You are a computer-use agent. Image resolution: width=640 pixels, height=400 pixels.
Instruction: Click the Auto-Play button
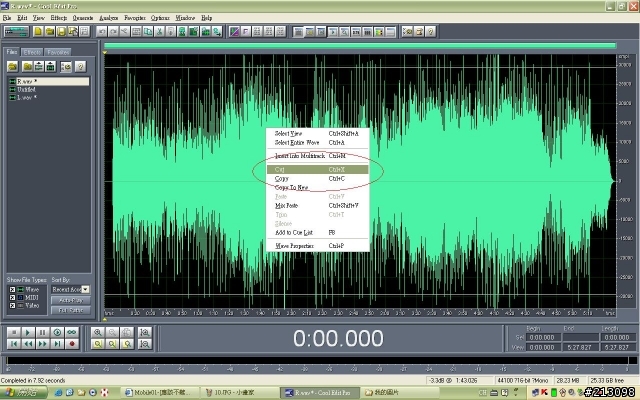pos(71,300)
